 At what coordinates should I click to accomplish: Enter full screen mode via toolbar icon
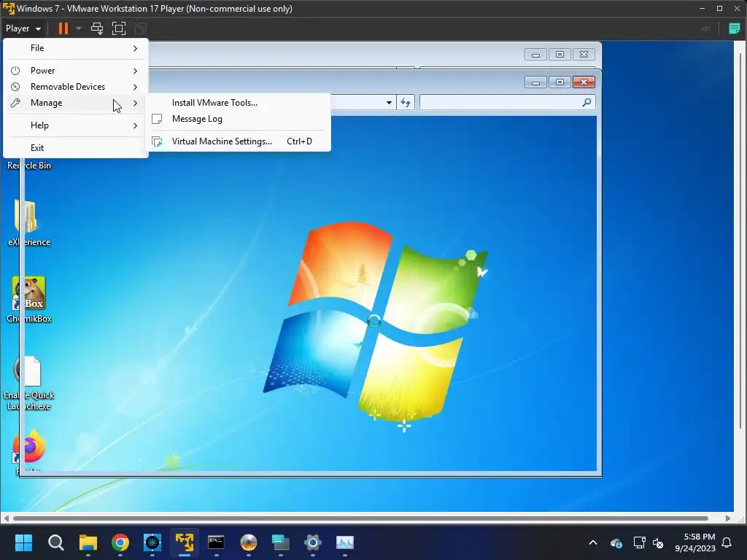(119, 28)
